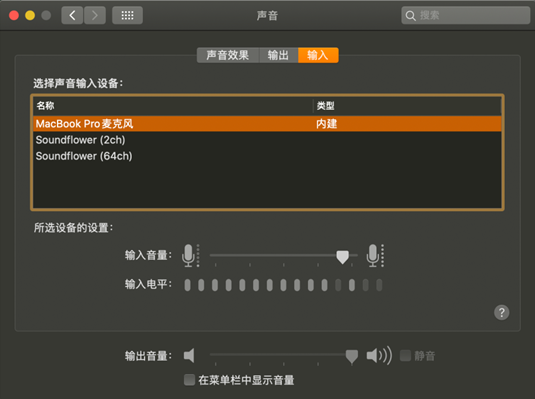The width and height of the screenshot is (535, 399).
Task: Click the input volume slider thumb
Action: coord(342,257)
